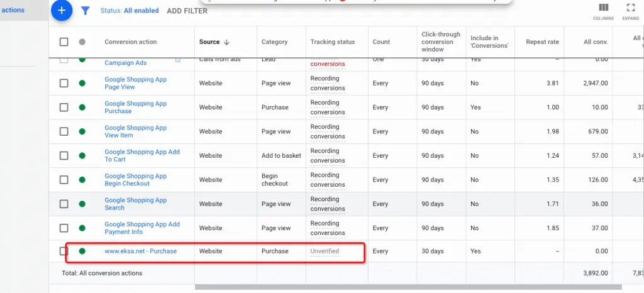Viewport: 644px width, 293px height.
Task: Sort by the Category column header
Action: 274,42
